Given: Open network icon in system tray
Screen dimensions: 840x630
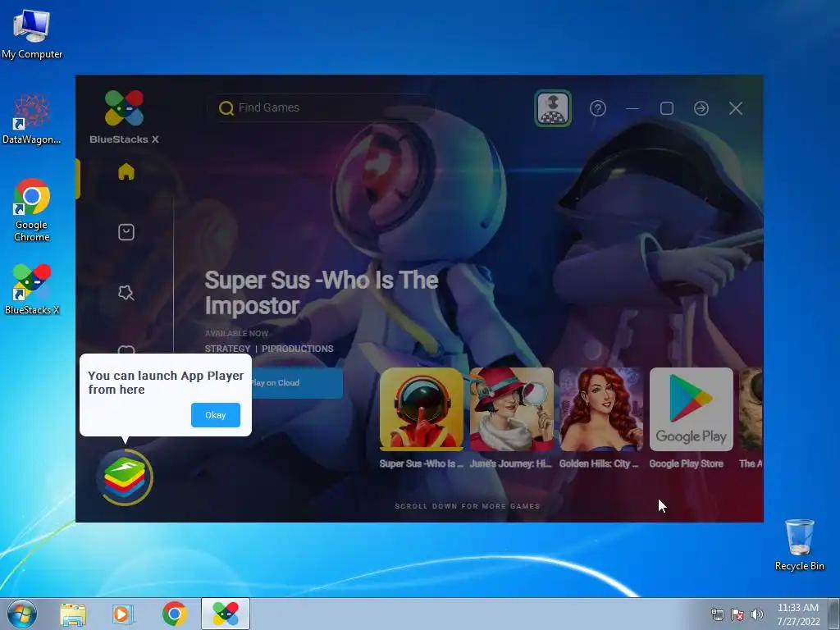Looking at the screenshot, I should [x=717, y=614].
